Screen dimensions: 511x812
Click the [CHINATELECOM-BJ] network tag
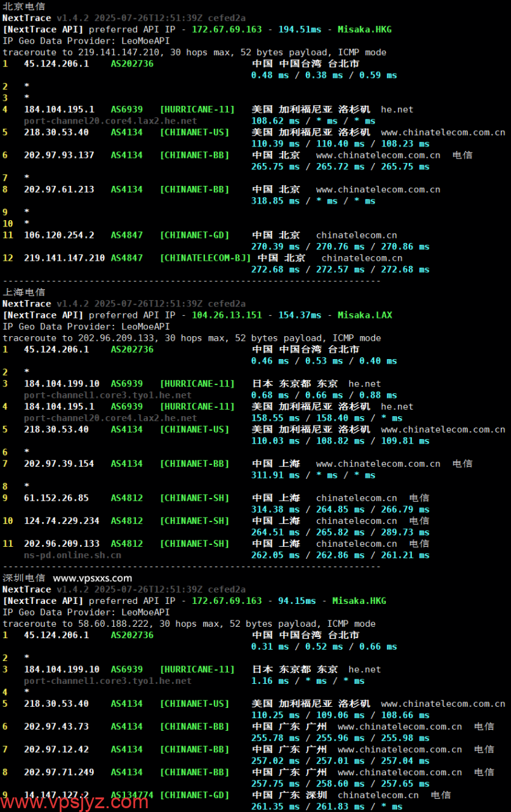coord(205,258)
